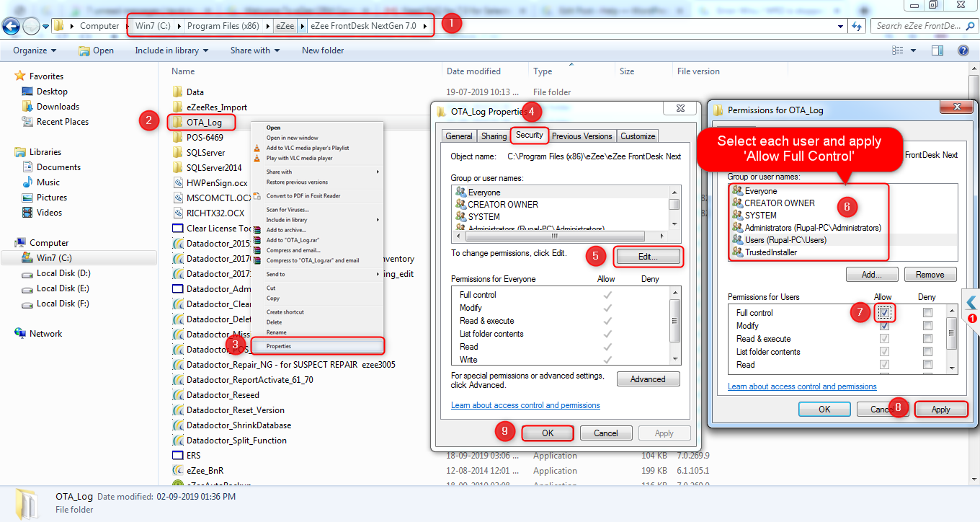Switch to the Previous Versions tab
The height and width of the screenshot is (522, 980).
[582, 136]
